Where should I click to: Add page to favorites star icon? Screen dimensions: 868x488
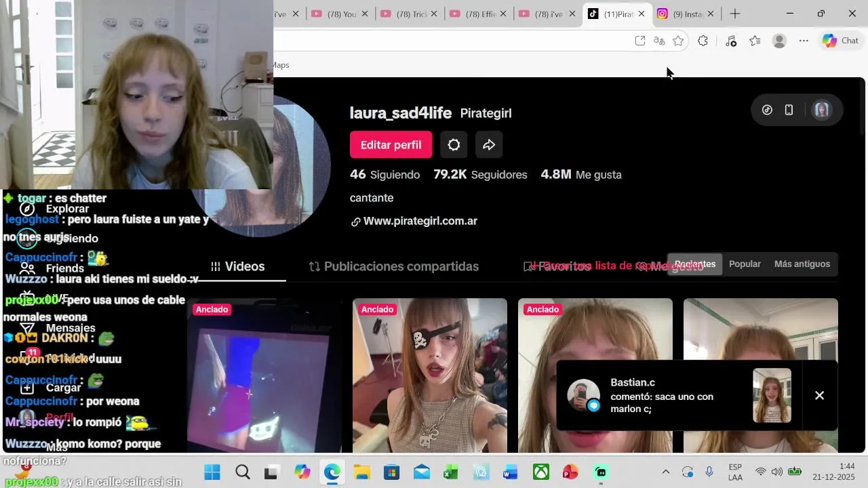(678, 41)
